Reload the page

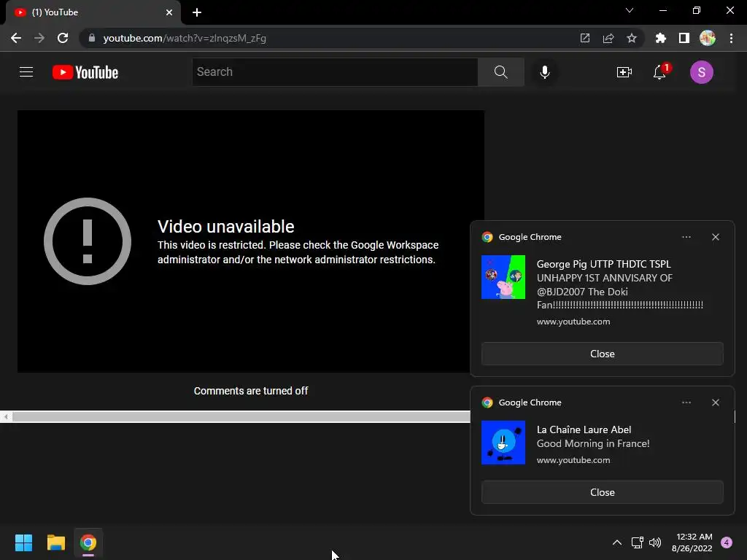click(x=63, y=38)
